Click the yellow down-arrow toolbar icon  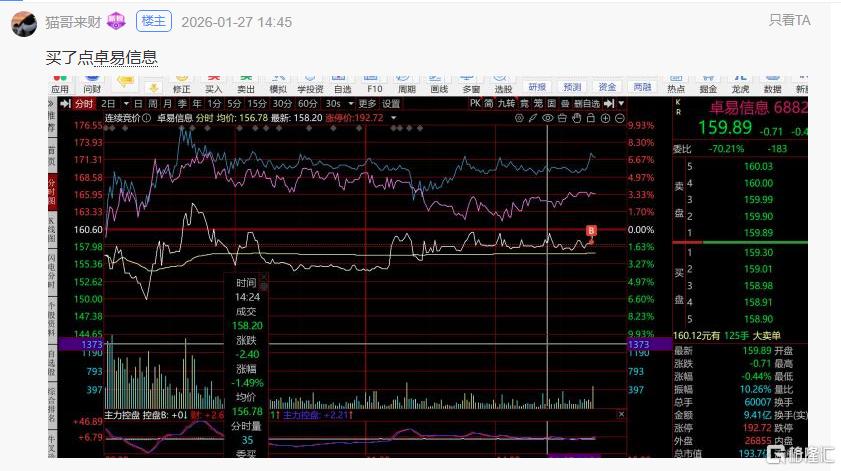tap(153, 87)
